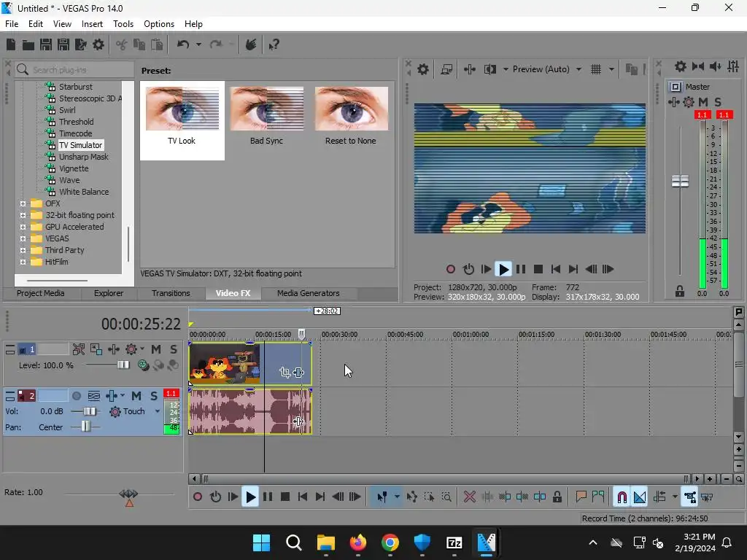This screenshot has height=560, width=747.
Task: Click the Delete X icon in timeline toolbar
Action: coord(469,497)
